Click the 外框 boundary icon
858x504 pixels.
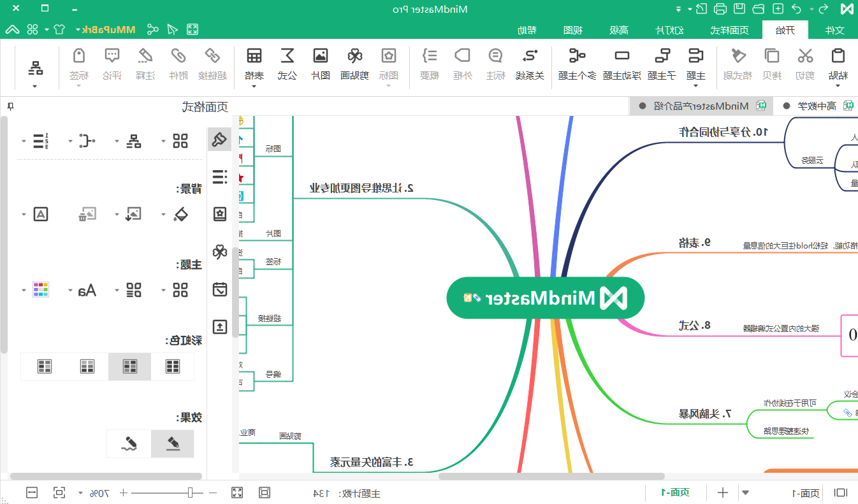click(x=462, y=56)
